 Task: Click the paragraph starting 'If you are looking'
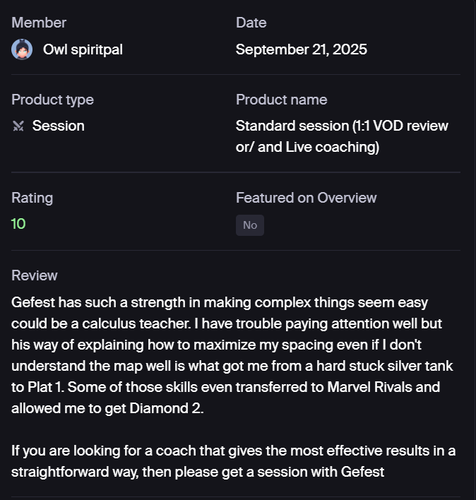pyautogui.click(x=233, y=461)
